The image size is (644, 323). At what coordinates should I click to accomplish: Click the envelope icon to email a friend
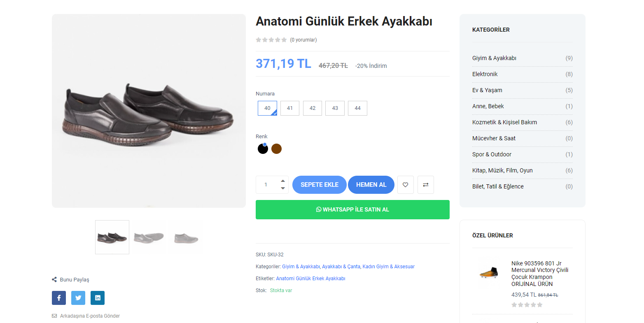(x=54, y=316)
